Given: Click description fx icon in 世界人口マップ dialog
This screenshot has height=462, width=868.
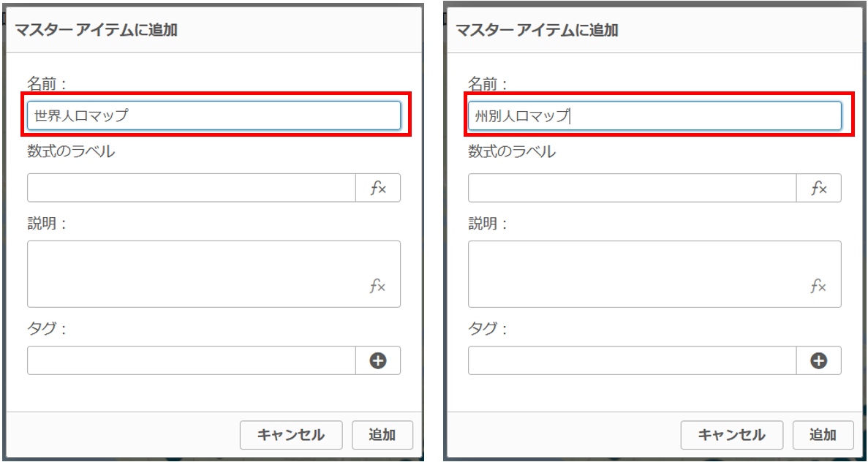Looking at the screenshot, I should pos(377,287).
